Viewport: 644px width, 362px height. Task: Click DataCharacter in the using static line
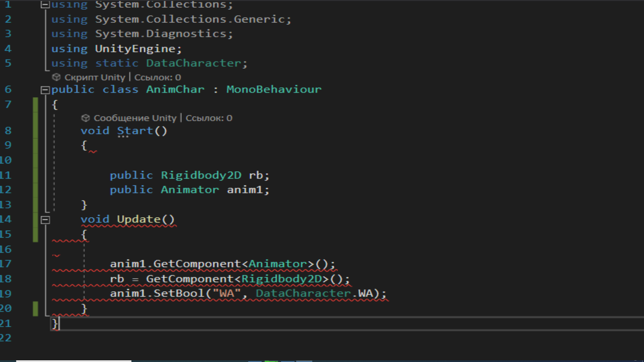point(194,63)
